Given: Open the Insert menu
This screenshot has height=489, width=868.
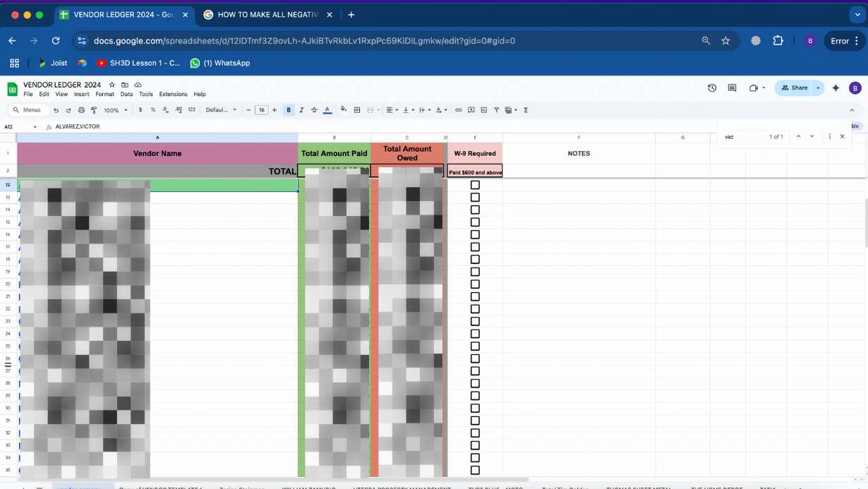Looking at the screenshot, I should [81, 94].
